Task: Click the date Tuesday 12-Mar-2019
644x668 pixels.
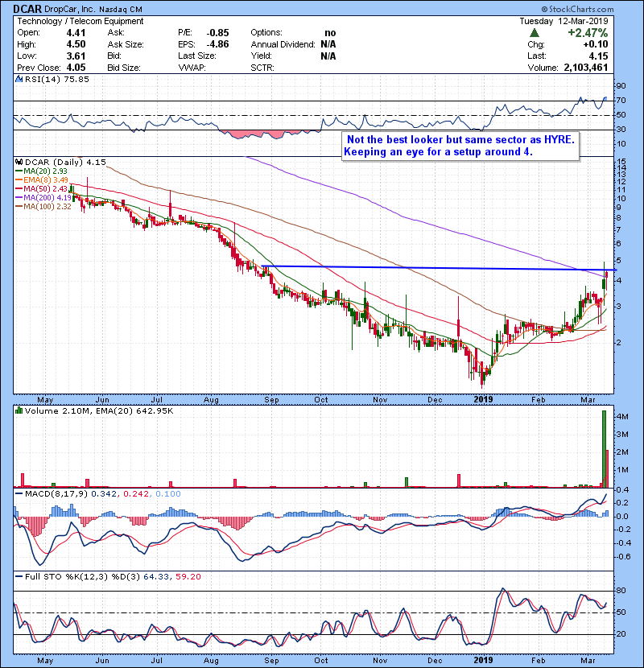Action: [563, 21]
